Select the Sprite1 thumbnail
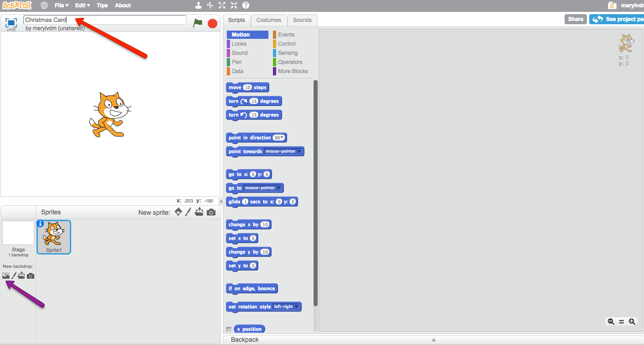This screenshot has width=644, height=345. click(x=53, y=237)
